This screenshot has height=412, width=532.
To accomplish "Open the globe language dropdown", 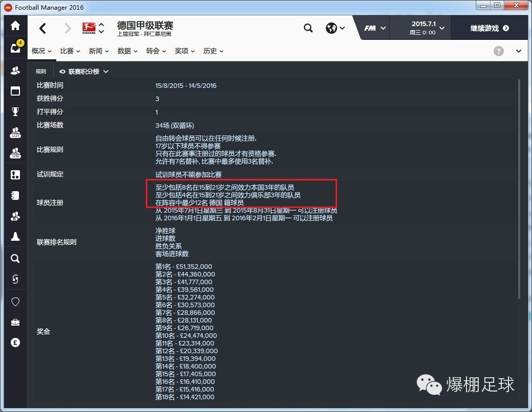I will coord(335,28).
